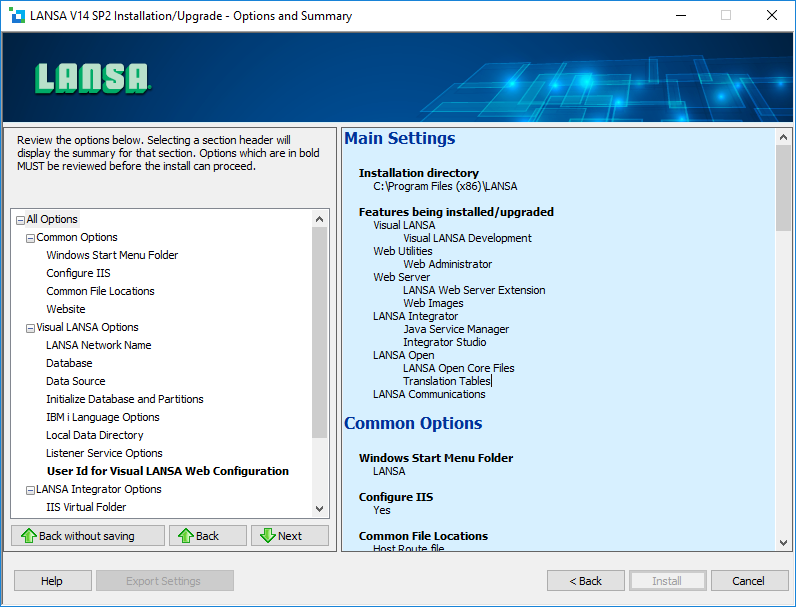The height and width of the screenshot is (607, 796).
Task: Click the green-arrow Back button
Action: 208,535
